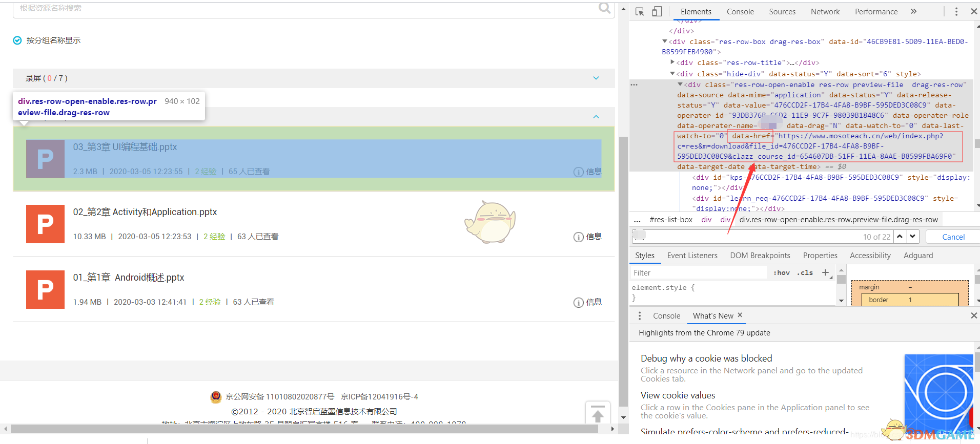Toggle .cls class editor

805,273
